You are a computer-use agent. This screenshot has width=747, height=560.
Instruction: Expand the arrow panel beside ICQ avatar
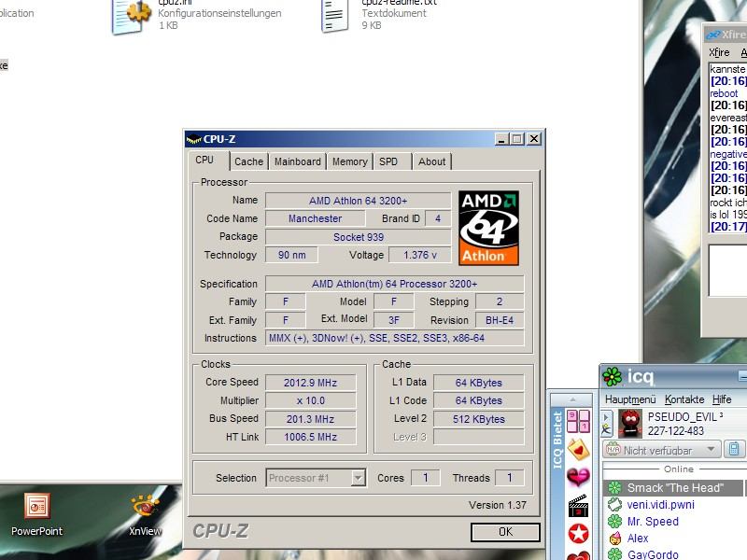click(606, 417)
